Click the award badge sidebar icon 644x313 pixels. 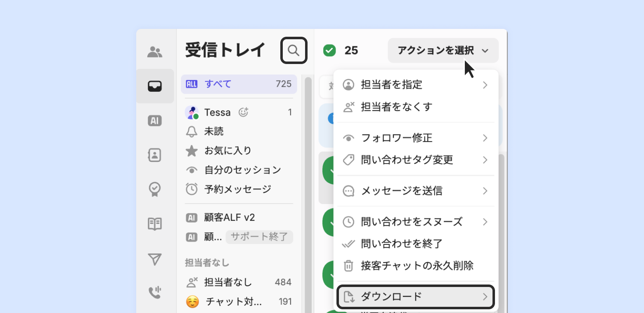point(155,190)
